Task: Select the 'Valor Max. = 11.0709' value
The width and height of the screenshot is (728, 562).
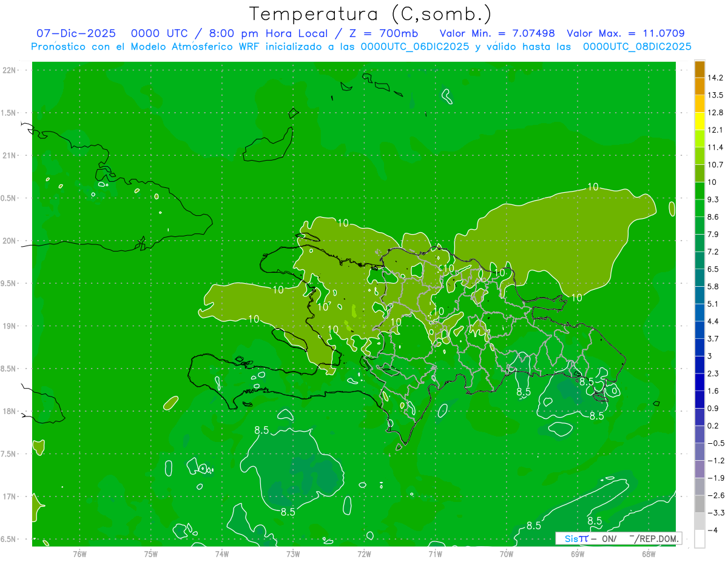Action: (625, 33)
